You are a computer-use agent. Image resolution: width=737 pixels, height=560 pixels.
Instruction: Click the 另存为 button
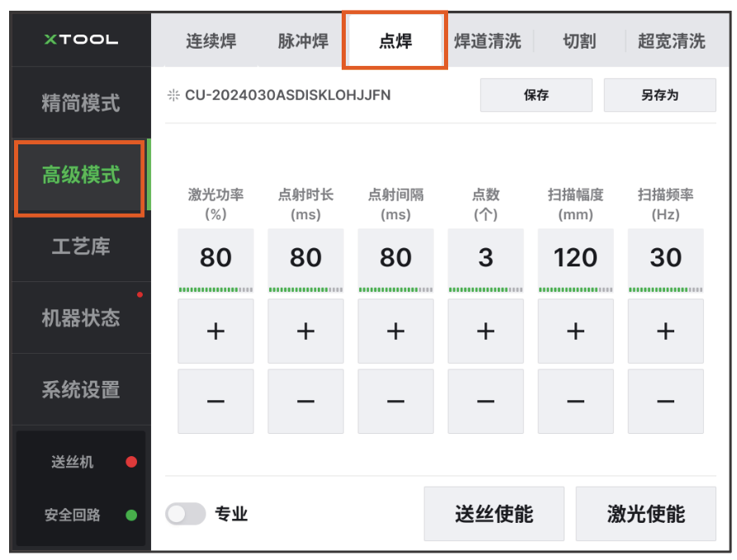click(659, 95)
